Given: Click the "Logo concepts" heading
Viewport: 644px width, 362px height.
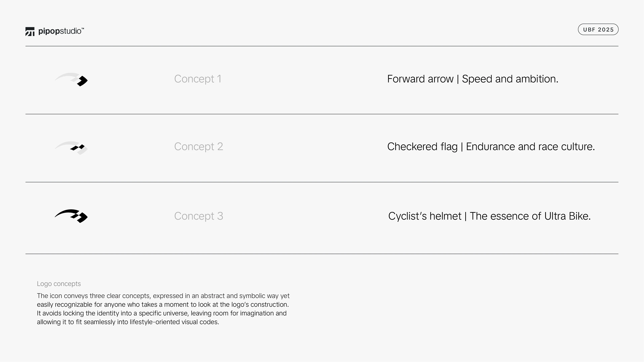Looking at the screenshot, I should click(x=59, y=284).
